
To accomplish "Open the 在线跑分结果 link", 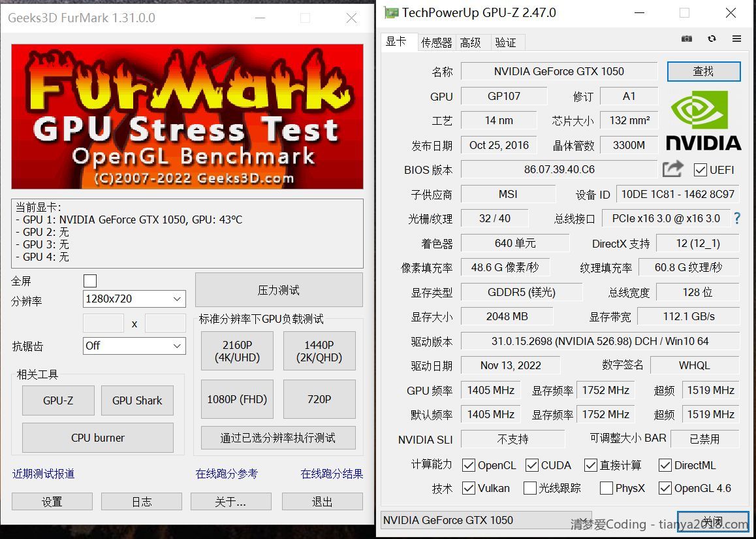I will (332, 474).
